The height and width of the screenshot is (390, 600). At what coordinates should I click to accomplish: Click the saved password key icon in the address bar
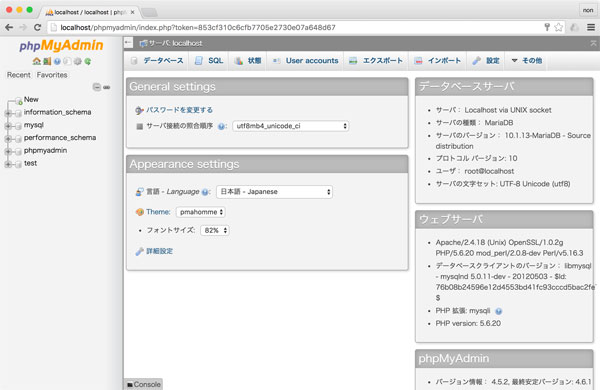pyautogui.click(x=547, y=27)
